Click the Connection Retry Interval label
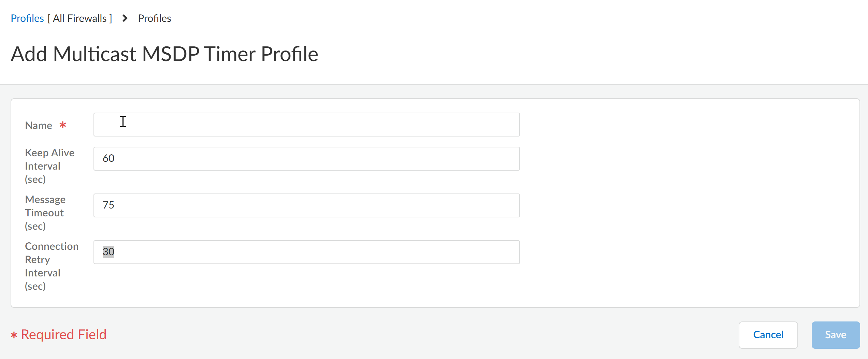 (x=52, y=266)
